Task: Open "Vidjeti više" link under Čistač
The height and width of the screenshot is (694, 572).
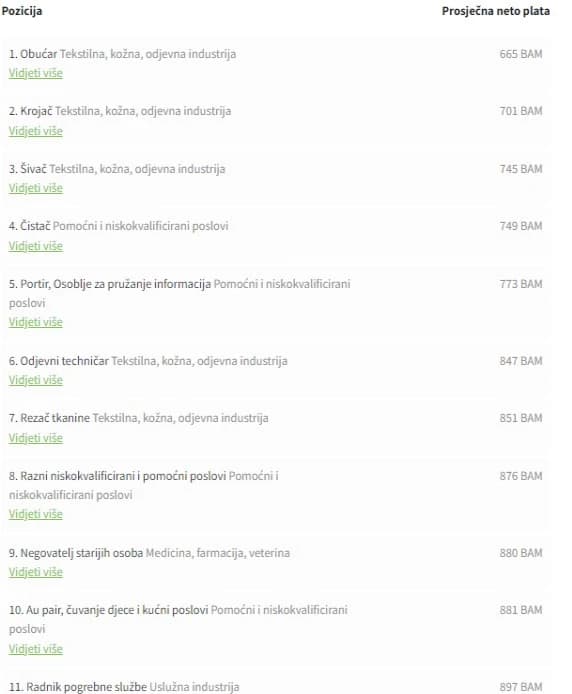Action: click(36, 246)
